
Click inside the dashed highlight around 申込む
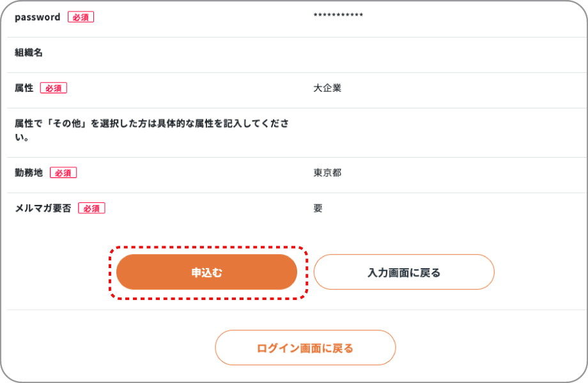coord(206,271)
